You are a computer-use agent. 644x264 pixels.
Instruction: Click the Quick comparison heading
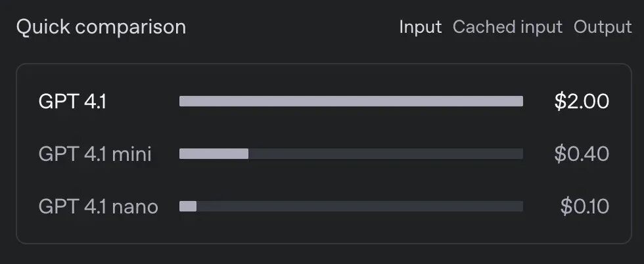tap(101, 27)
